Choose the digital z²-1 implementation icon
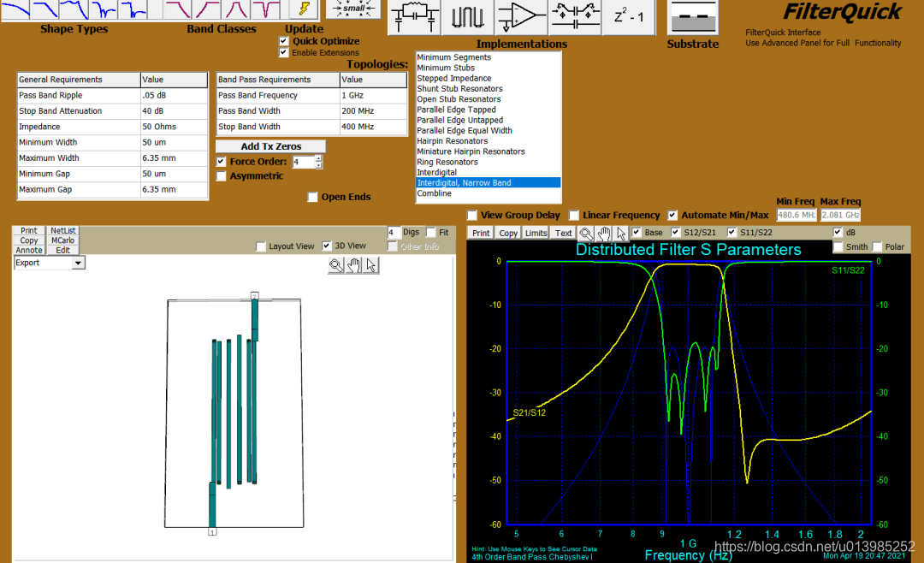The height and width of the screenshot is (563, 924). point(629,16)
